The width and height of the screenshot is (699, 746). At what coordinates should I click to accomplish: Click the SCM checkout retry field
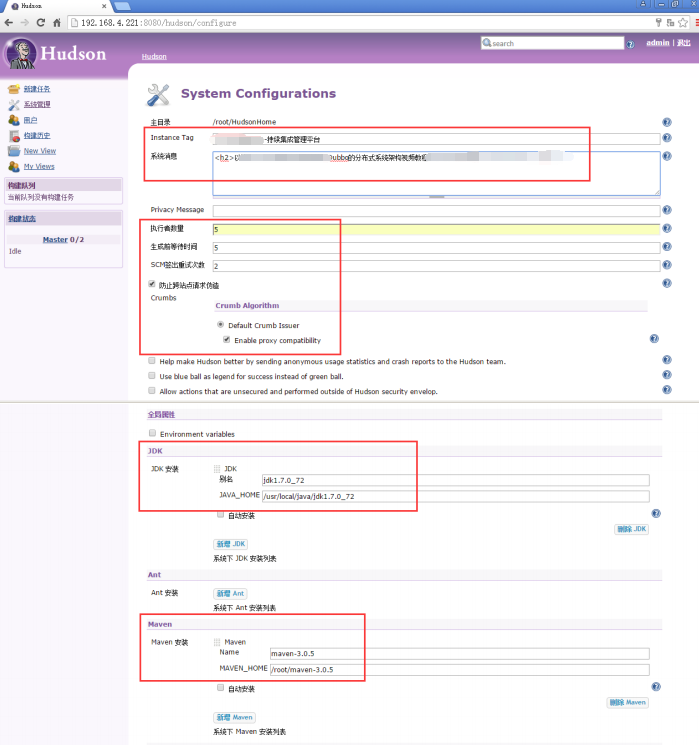coord(436,266)
